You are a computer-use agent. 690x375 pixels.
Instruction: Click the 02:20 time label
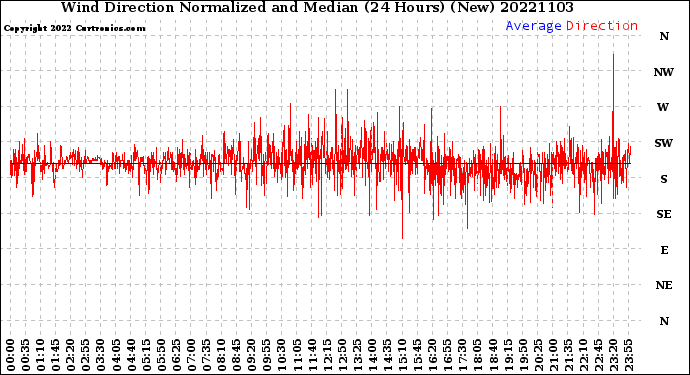(x=71, y=355)
